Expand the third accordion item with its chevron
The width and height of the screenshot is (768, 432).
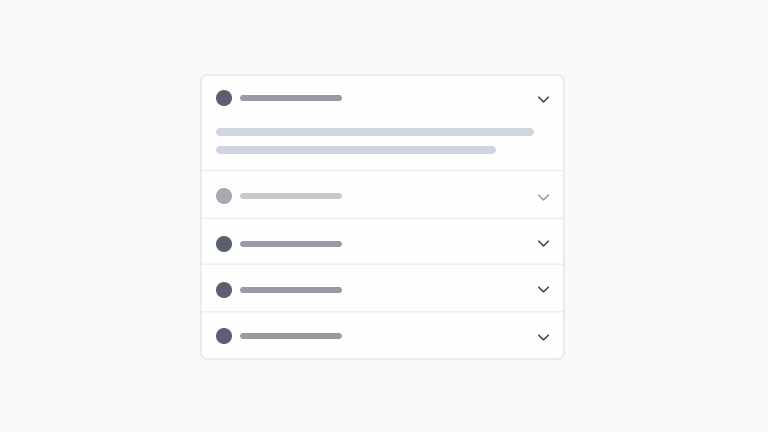[x=543, y=244]
